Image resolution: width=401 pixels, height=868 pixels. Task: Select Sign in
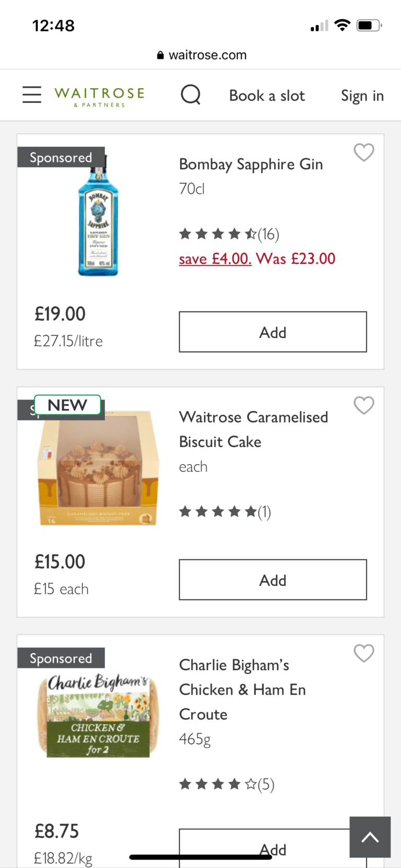pos(362,96)
